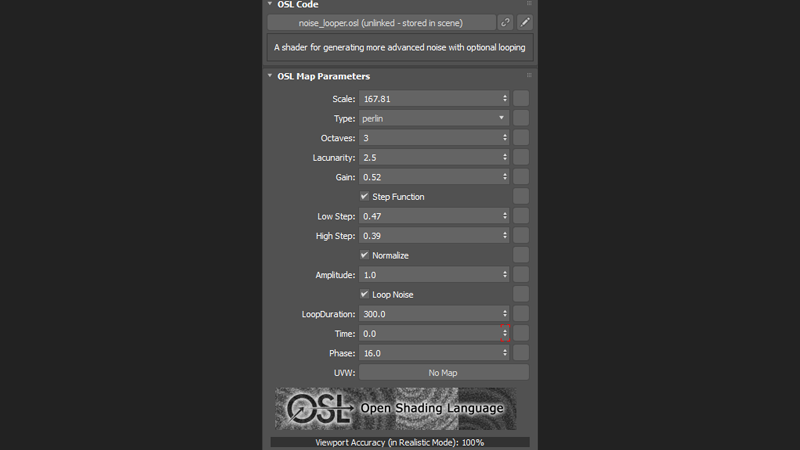Open the Type dropdown showing perlin
The image size is (800, 450).
point(434,118)
